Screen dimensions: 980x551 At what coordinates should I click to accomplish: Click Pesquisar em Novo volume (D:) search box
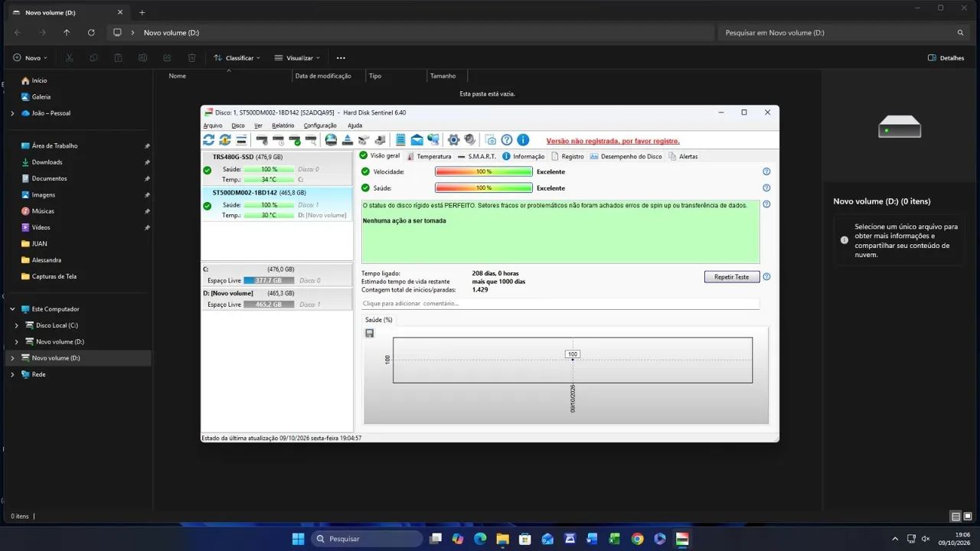[x=843, y=33]
